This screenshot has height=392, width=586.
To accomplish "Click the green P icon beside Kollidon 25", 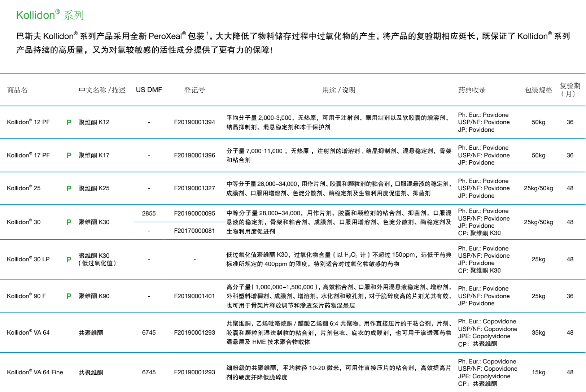I will (x=69, y=188).
